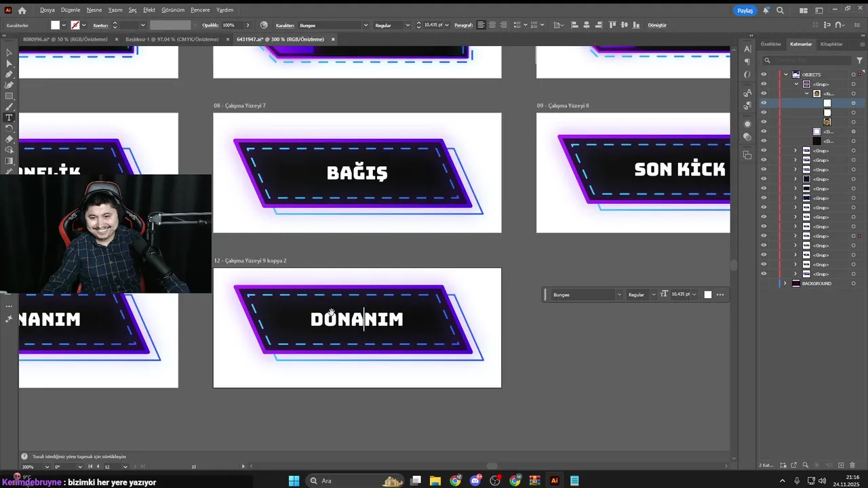
Task: Hide the OBJECTS layer
Action: pyautogui.click(x=764, y=75)
